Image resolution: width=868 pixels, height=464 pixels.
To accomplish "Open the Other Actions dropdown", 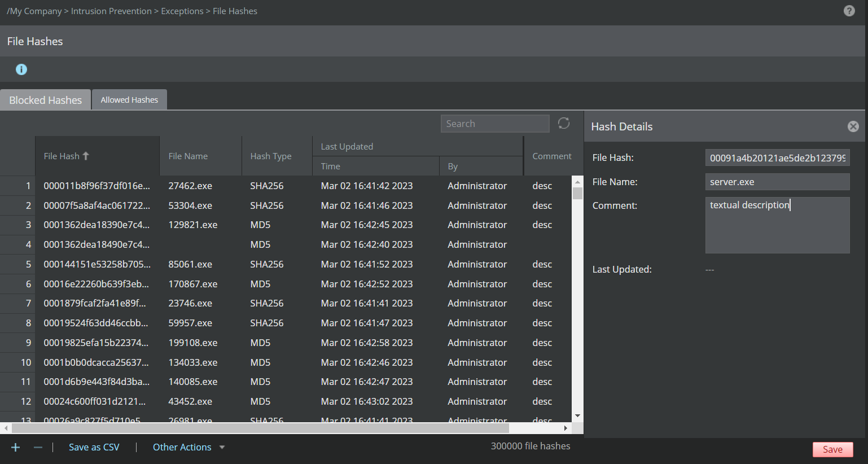I will click(189, 447).
